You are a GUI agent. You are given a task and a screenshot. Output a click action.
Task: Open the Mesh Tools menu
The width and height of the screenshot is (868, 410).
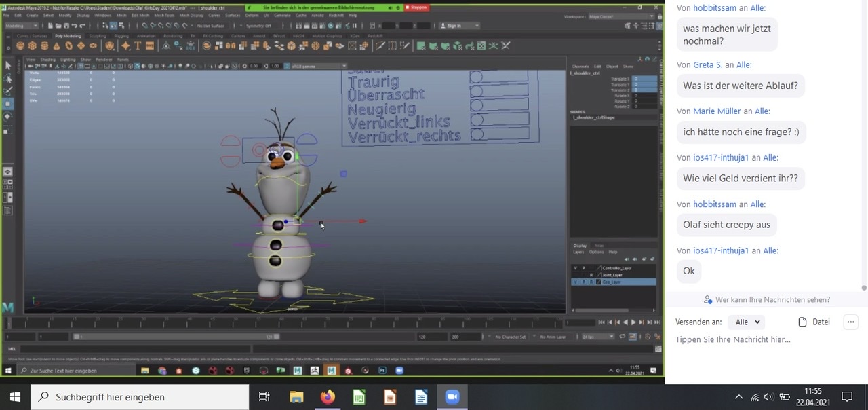pyautogui.click(x=163, y=15)
